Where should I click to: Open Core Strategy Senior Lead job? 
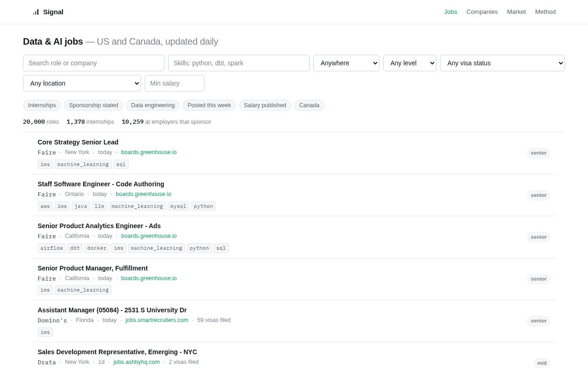78,142
